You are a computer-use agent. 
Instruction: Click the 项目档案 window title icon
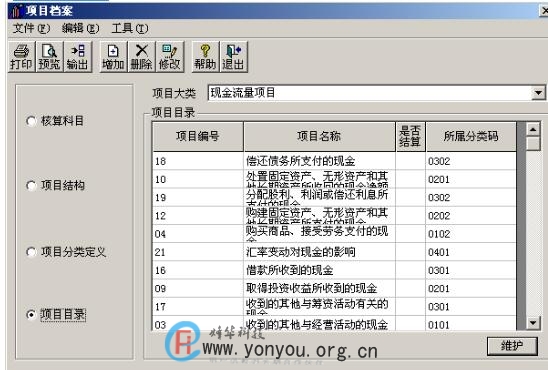[16, 11]
